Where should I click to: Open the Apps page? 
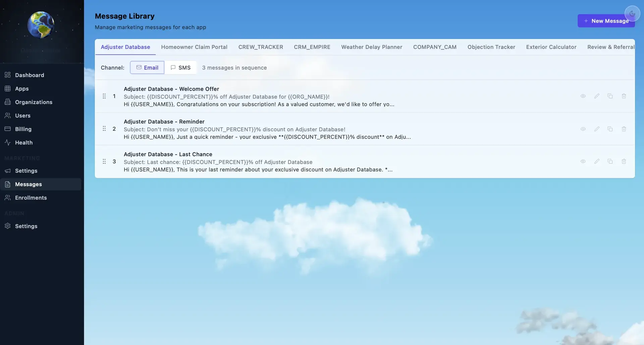point(22,88)
